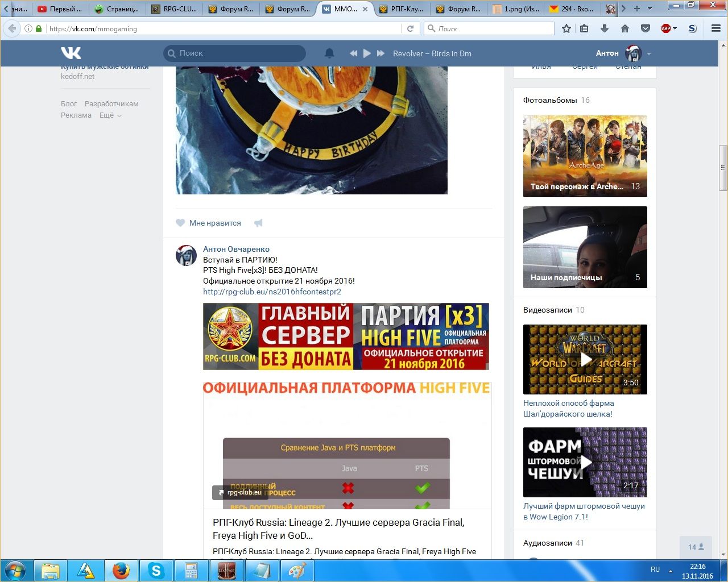728x582 pixels.
Task: Open the Антон profile dropdown arrow
Action: click(x=649, y=54)
